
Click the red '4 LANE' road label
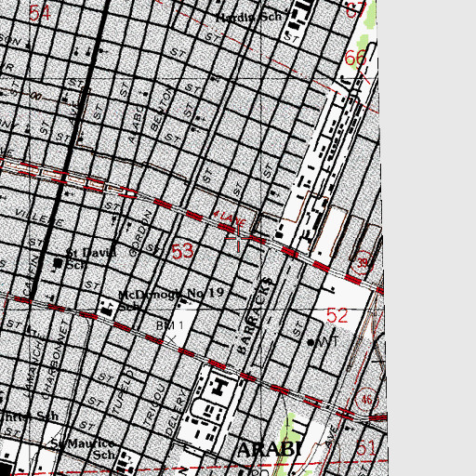point(230,218)
